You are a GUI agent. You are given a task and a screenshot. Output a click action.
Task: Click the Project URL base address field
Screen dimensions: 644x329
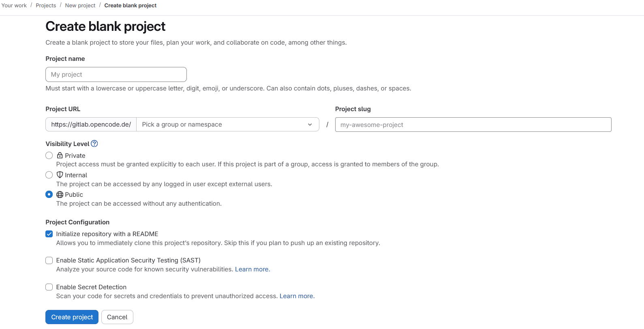click(x=91, y=124)
